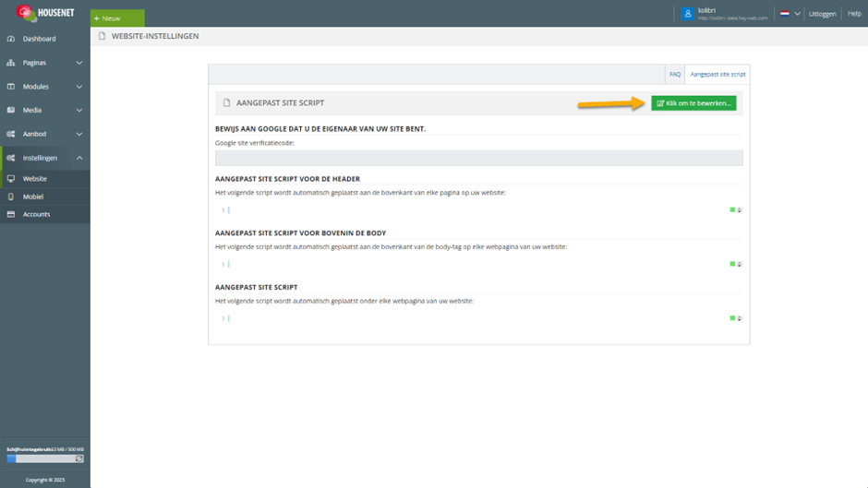Image resolution: width=868 pixels, height=488 pixels.
Task: Expand the language selector chevron
Action: (797, 14)
